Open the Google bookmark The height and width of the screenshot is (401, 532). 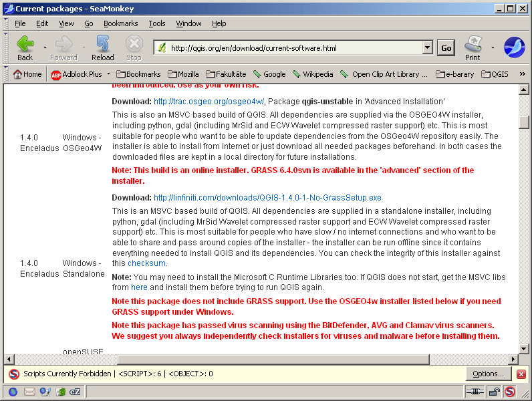coord(270,74)
